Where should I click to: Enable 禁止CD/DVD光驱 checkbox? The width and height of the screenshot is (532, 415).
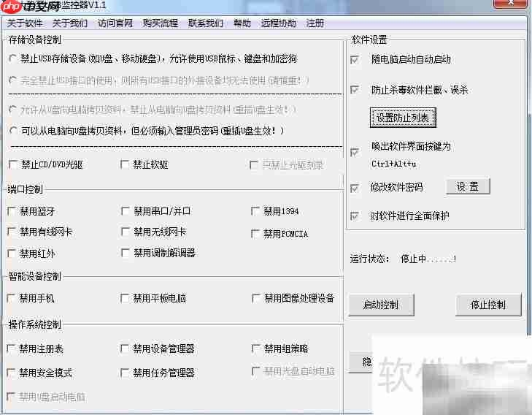click(13, 164)
